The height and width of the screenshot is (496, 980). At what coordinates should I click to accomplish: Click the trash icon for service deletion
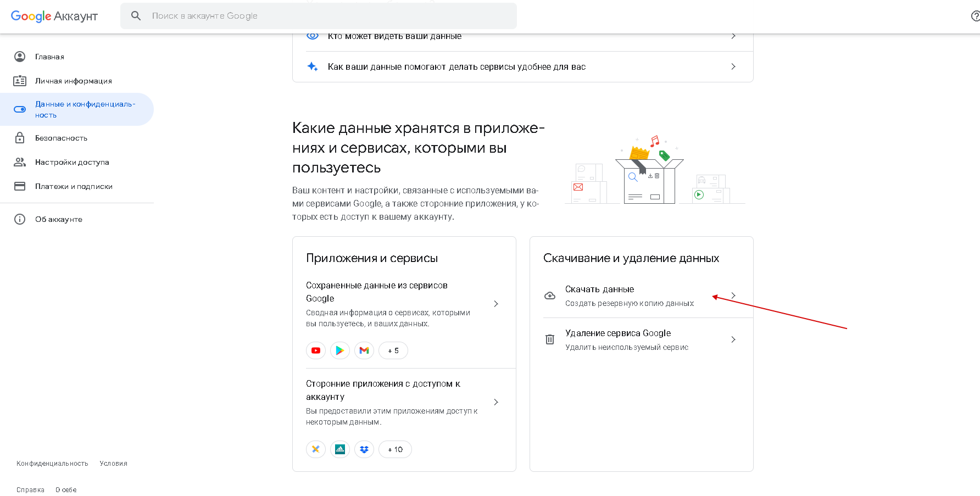550,339
